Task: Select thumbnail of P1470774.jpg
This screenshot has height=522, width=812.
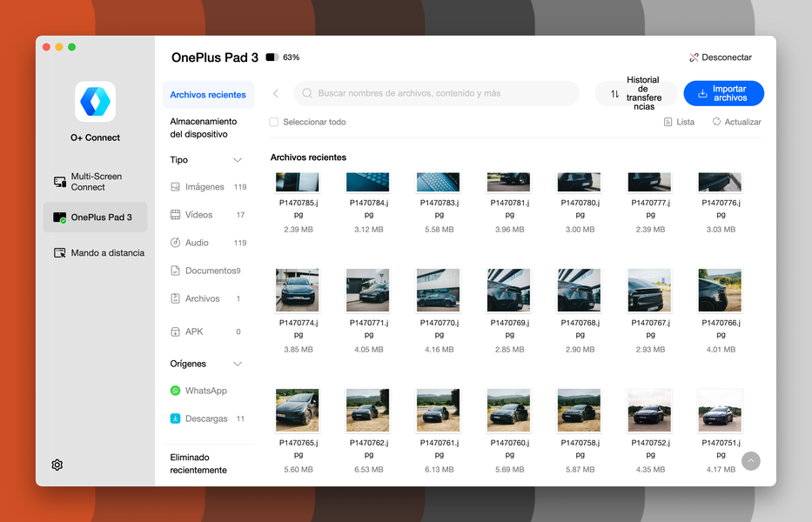Action: point(298,291)
